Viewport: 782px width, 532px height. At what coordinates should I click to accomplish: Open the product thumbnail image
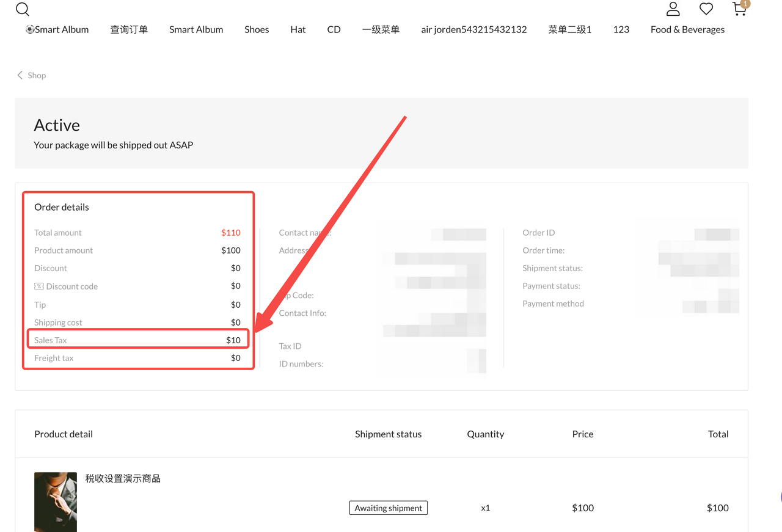[x=56, y=501]
